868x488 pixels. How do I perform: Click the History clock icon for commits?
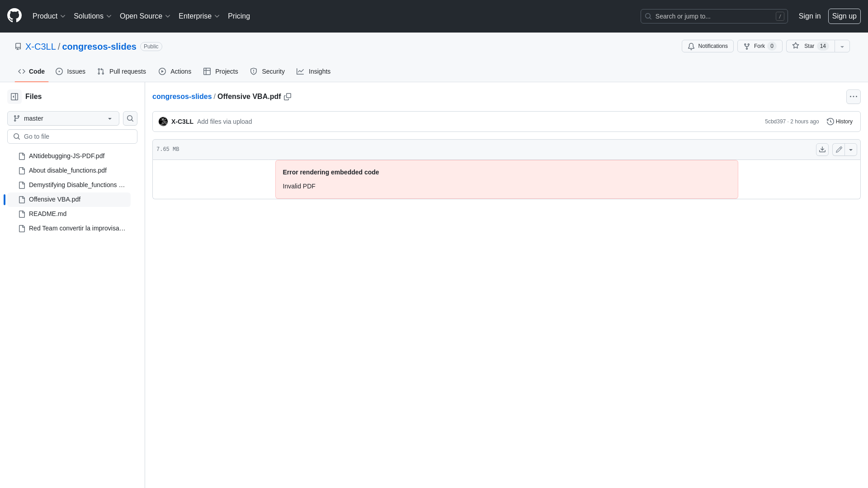point(830,121)
